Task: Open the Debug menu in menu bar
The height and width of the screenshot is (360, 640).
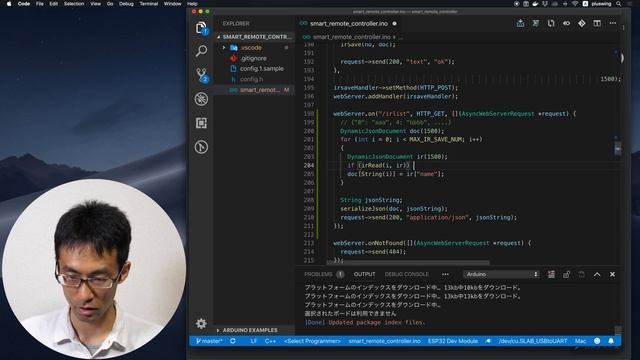Action: (126, 4)
